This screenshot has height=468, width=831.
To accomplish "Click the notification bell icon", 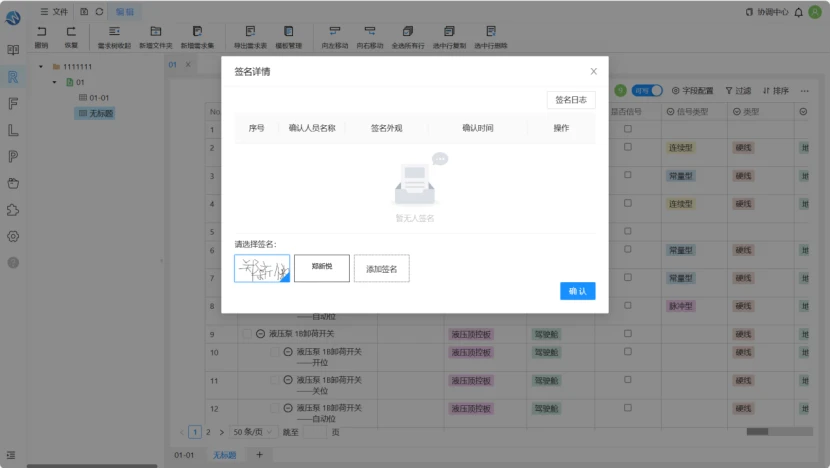I will tap(798, 12).
